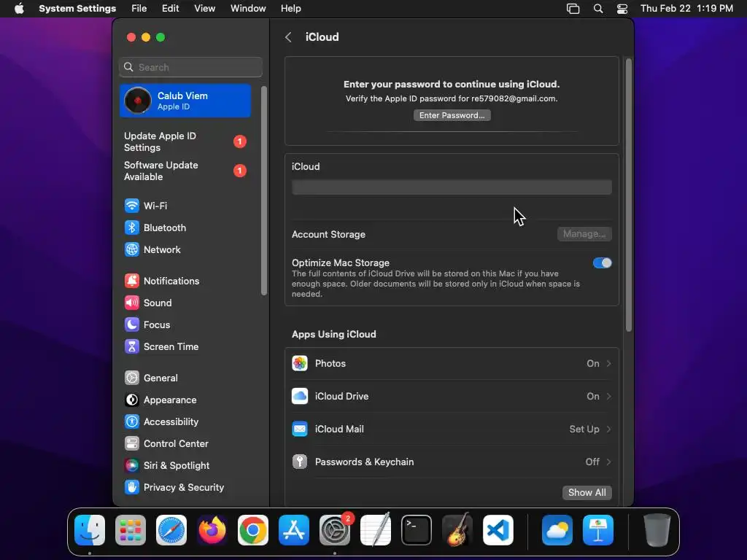Click the iCloud pane scrollbar
747x560 pixels.
tap(628, 195)
